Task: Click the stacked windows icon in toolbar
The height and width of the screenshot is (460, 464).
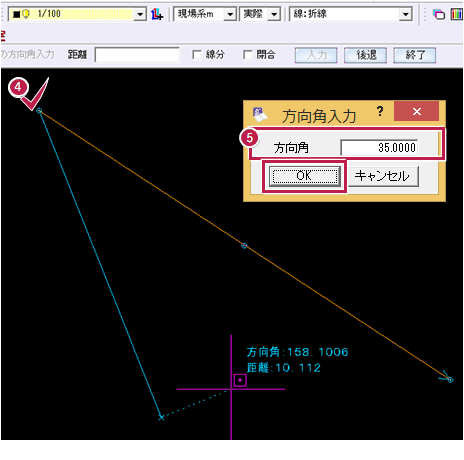Action: coord(439,14)
